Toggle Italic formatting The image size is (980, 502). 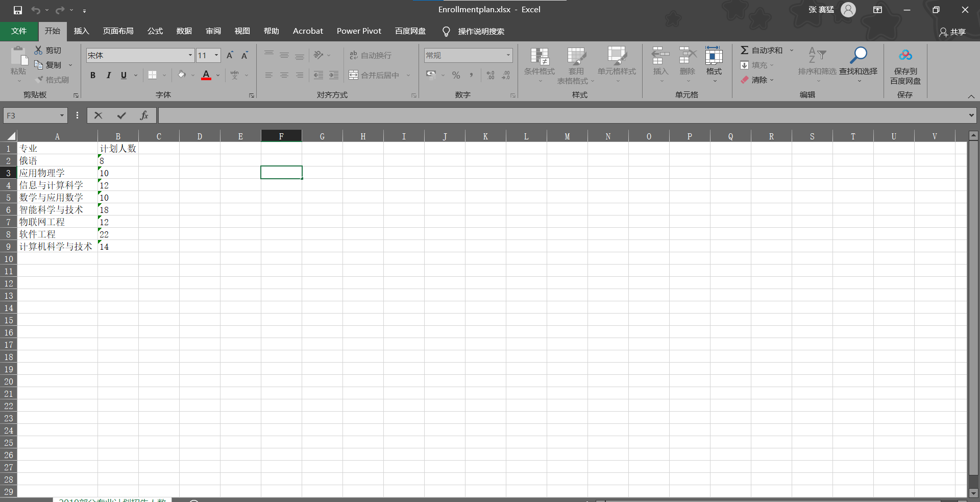click(x=108, y=75)
